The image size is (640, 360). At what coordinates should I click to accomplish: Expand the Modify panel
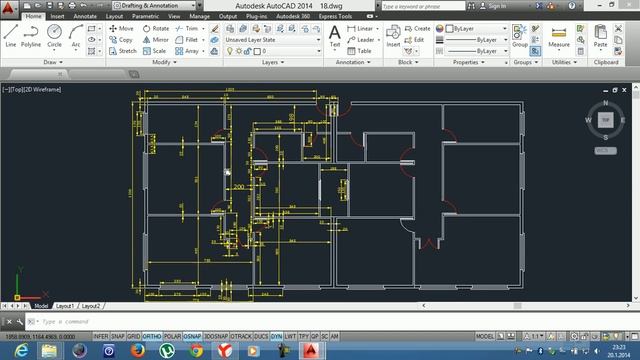(x=164, y=62)
